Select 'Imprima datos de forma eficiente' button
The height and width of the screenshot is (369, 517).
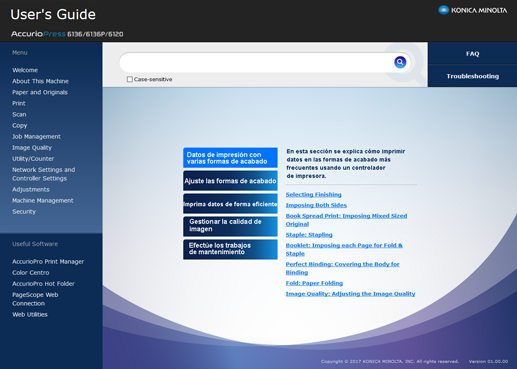click(230, 204)
